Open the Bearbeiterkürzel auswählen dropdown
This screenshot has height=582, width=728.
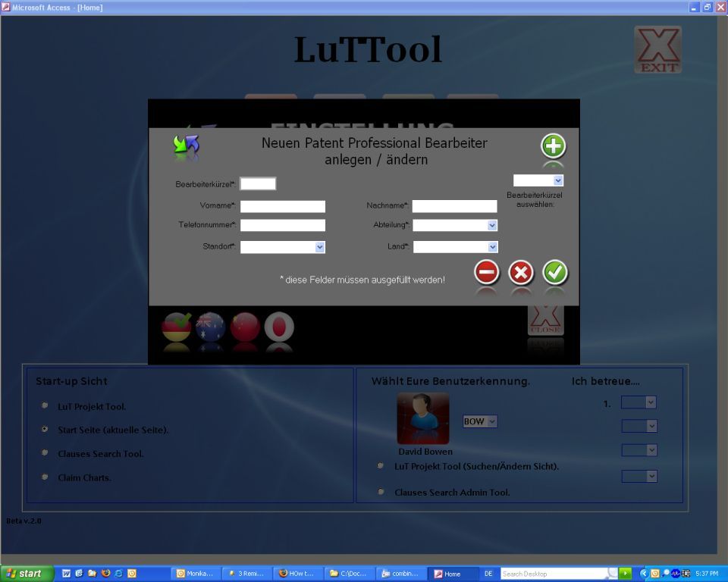tap(558, 180)
